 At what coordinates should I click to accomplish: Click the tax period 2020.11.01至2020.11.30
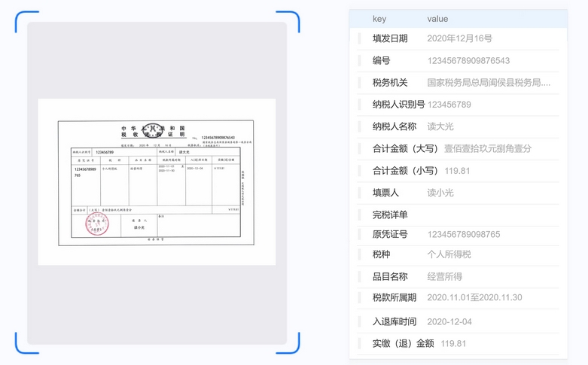pyautogui.click(x=474, y=297)
